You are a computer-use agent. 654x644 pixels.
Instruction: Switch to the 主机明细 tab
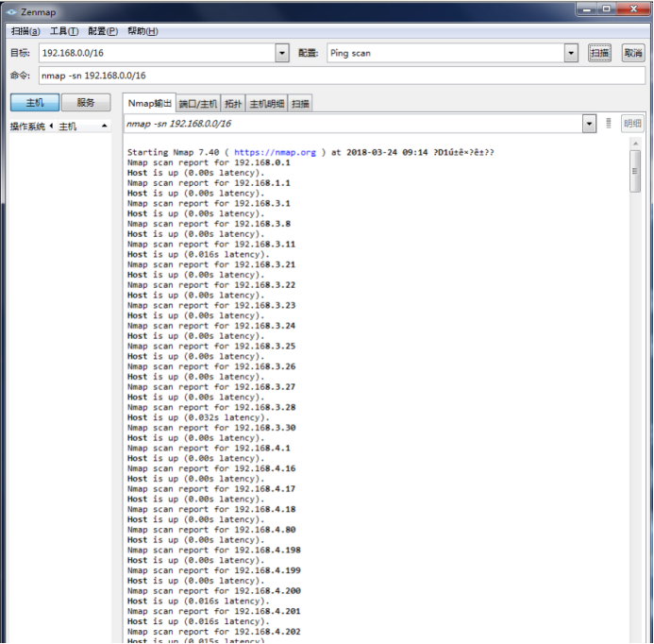267,104
